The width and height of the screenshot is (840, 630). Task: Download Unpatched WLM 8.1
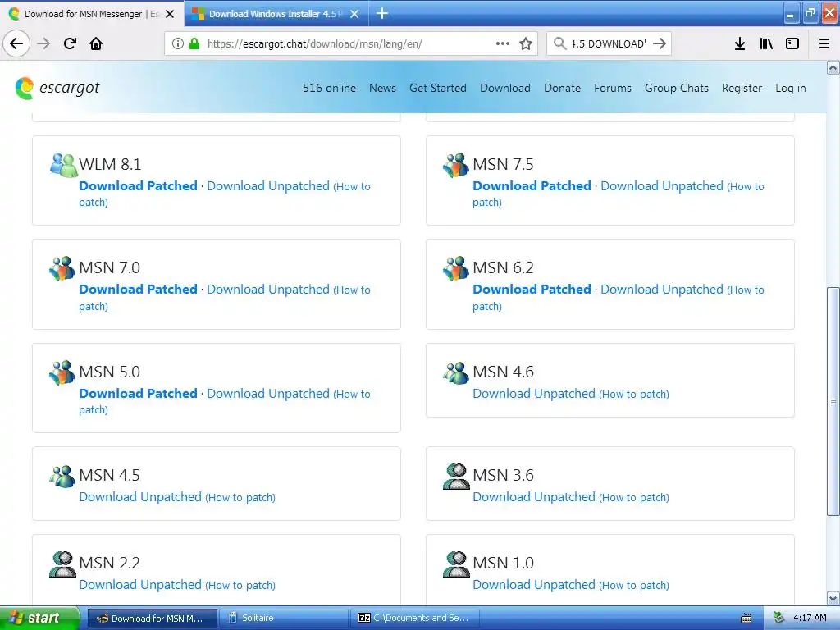268,186
